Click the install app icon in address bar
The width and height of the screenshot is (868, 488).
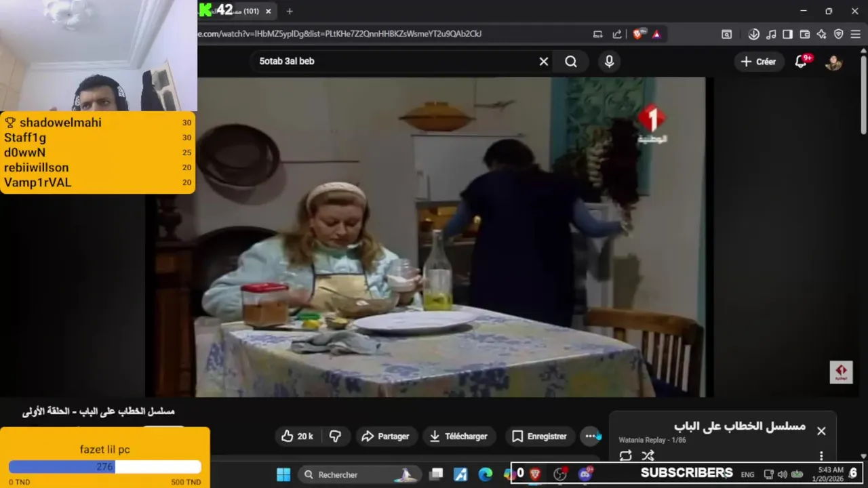tap(597, 34)
